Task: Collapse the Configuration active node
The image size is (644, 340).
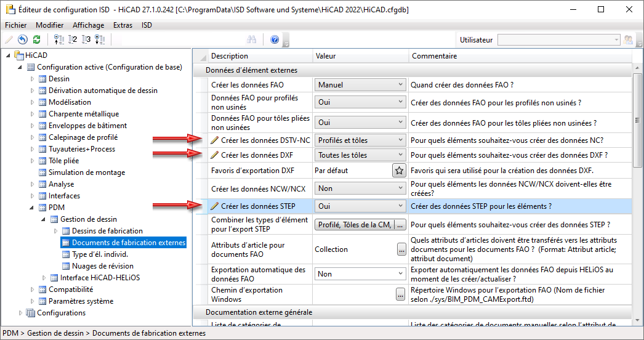Action: coord(20,67)
